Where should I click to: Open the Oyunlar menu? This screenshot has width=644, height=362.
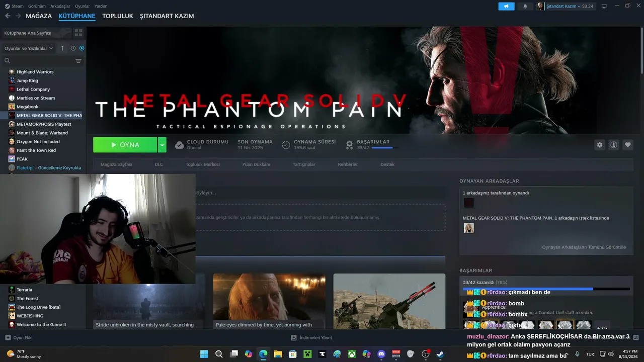[x=83, y=6]
